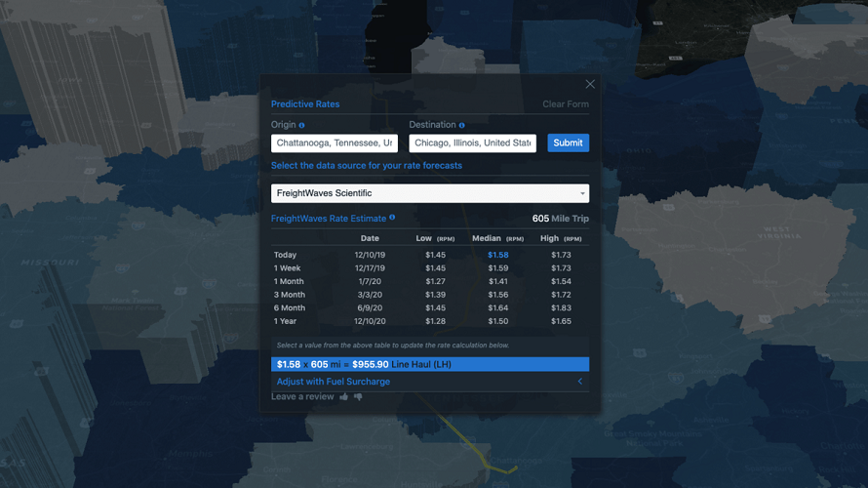The height and width of the screenshot is (488, 868).
Task: Click the Predictive Rates heading
Action: click(x=305, y=104)
